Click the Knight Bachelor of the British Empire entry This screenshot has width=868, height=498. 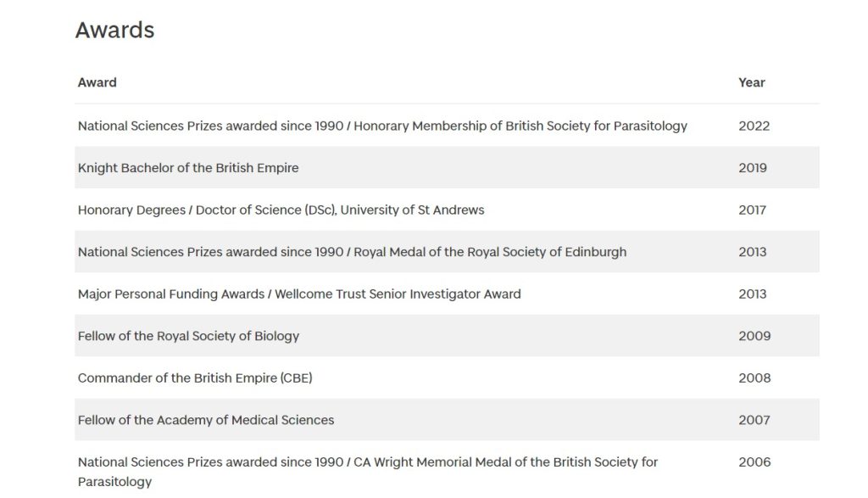click(x=188, y=168)
